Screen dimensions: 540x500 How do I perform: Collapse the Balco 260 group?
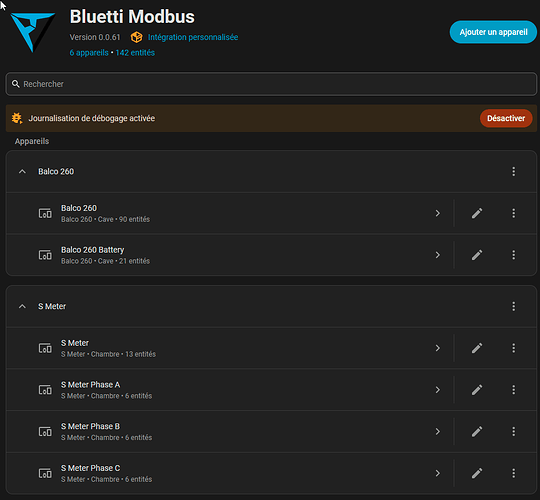[x=22, y=171]
